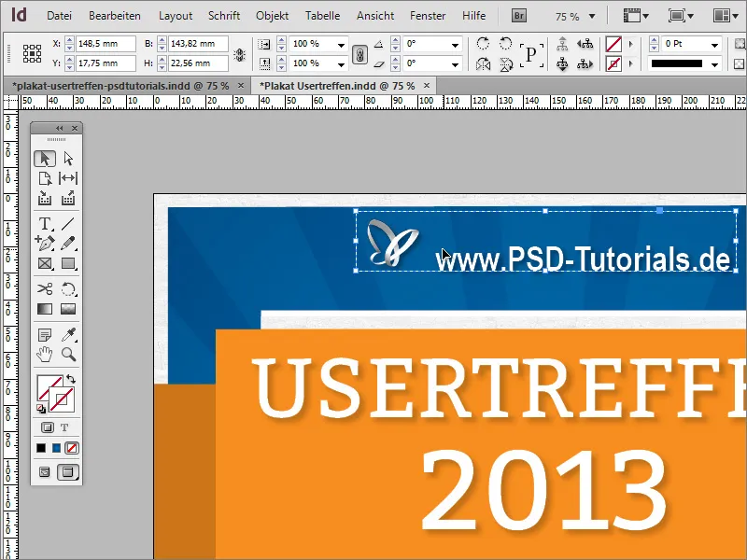Select the Content Placer tool
This screenshot has width=747, height=560.
pos(68,198)
